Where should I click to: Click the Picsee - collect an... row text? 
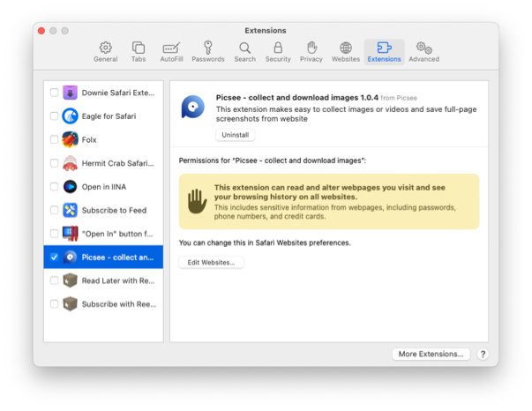click(x=117, y=258)
